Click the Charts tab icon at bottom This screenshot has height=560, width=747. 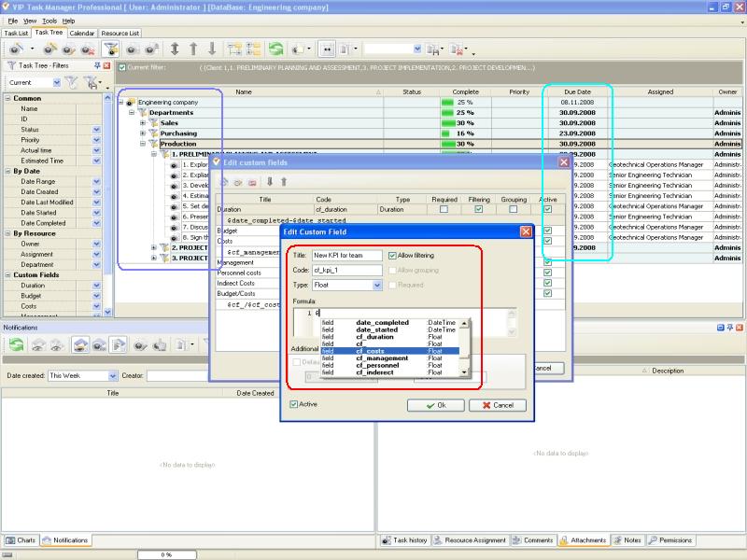(10, 540)
